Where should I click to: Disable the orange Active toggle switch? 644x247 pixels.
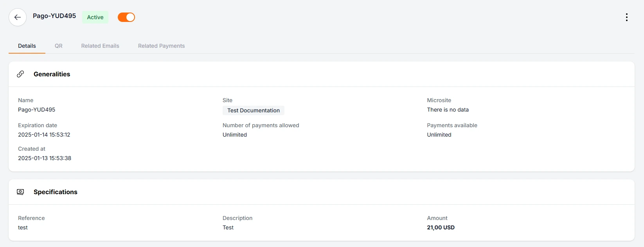point(126,17)
